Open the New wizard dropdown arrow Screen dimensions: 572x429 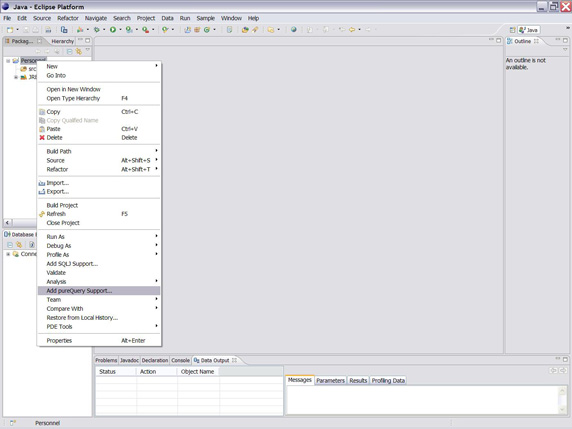pyautogui.click(x=17, y=30)
